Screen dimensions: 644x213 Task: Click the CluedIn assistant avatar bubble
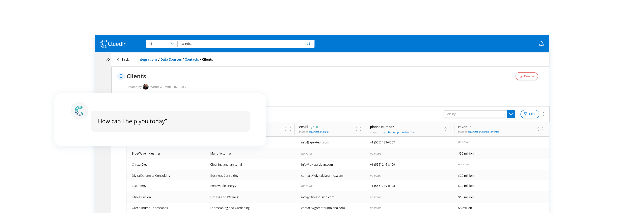(x=79, y=110)
